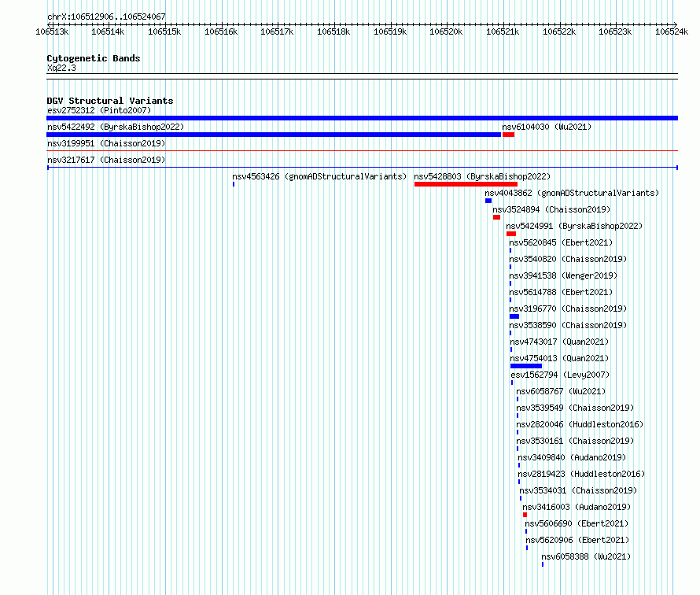Open nsv3524894 (Chaisson2019) label
700x595 pixels.
[551, 209]
